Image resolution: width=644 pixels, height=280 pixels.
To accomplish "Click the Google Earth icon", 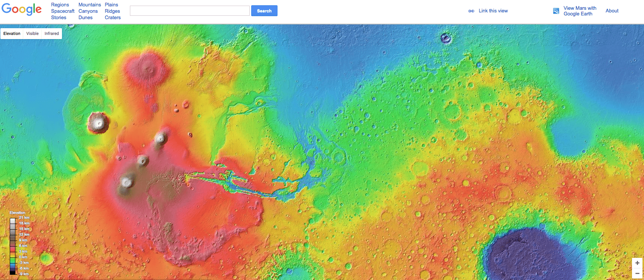I will click(556, 11).
